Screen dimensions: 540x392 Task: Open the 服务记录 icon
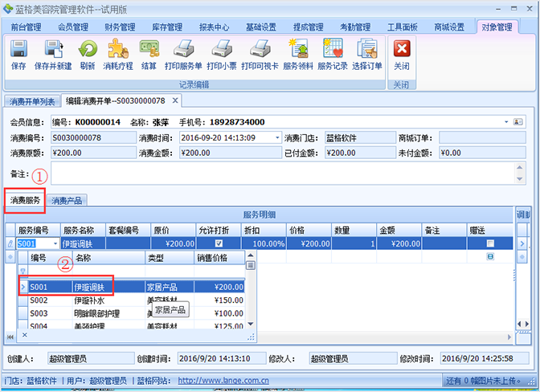[x=333, y=48]
